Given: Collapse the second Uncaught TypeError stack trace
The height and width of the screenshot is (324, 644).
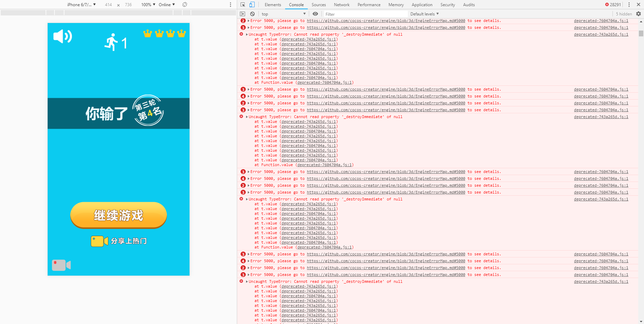Looking at the screenshot, I should coord(247,117).
